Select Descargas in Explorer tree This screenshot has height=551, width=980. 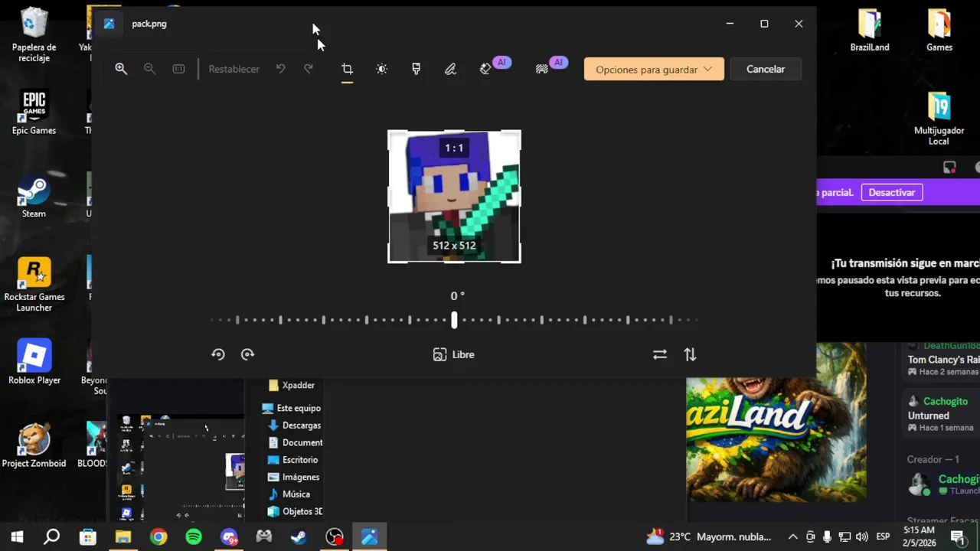coord(294,425)
